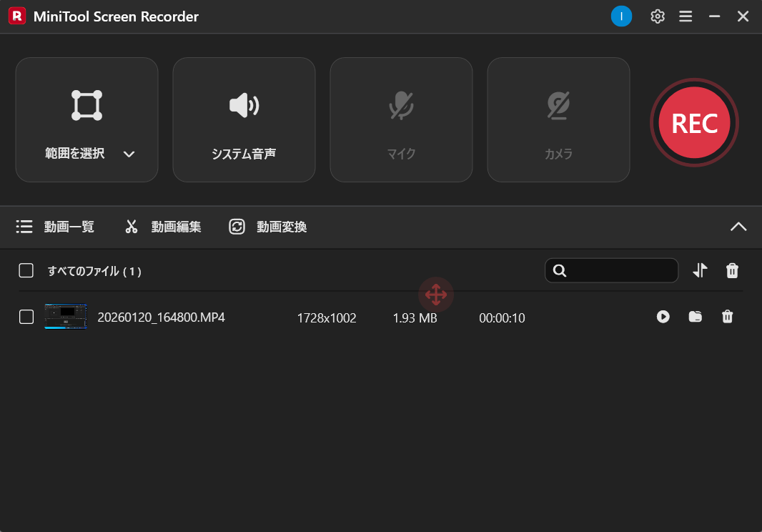Collapse the video list panel with the chevron
This screenshot has width=762, height=532.
738,227
